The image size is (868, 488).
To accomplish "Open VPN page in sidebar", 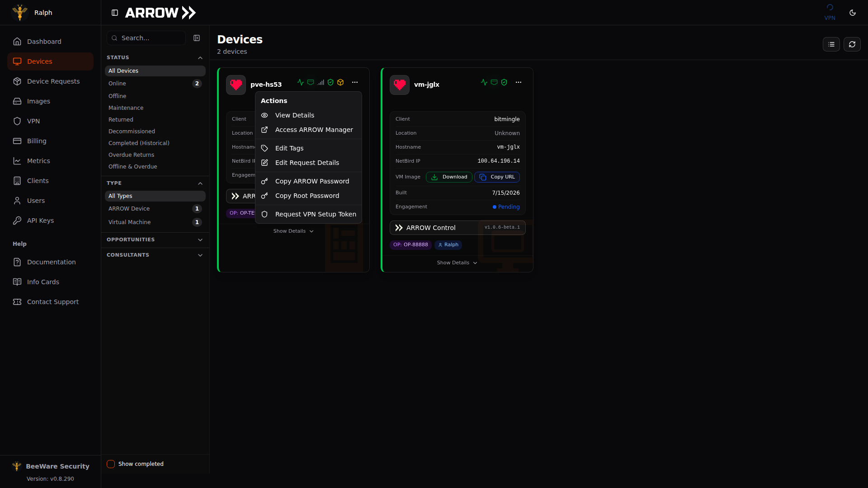I will (50, 121).
